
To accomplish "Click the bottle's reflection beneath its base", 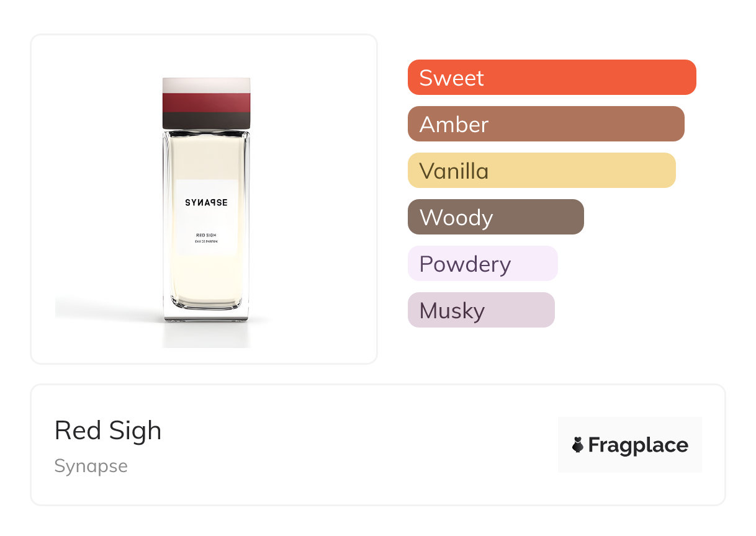I will 206,335.
